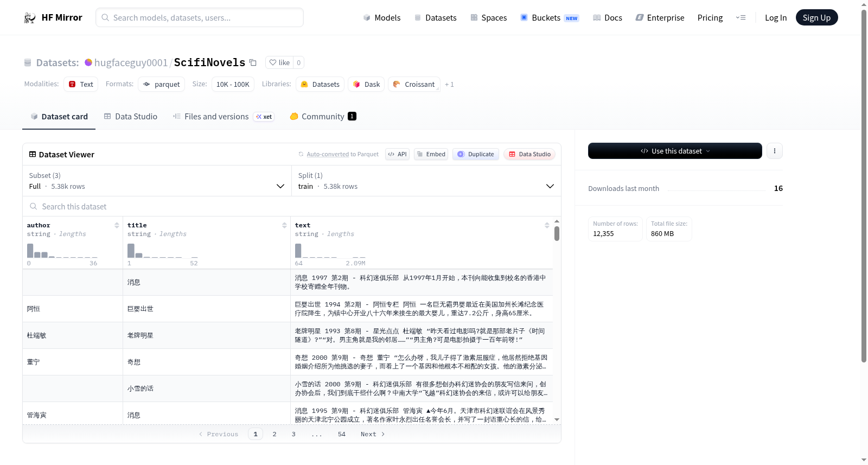Open Data Studio button in viewer header
Viewport: 868px width, 465px height.
(x=529, y=154)
